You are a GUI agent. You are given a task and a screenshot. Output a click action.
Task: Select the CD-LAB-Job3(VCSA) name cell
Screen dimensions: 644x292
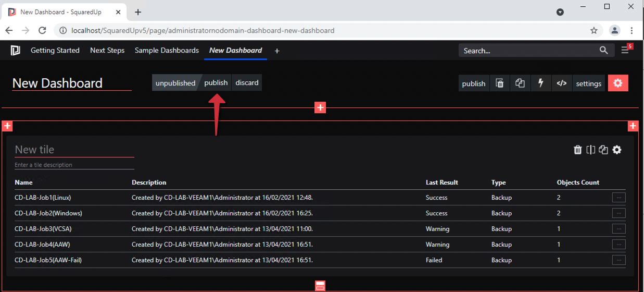[x=43, y=229]
